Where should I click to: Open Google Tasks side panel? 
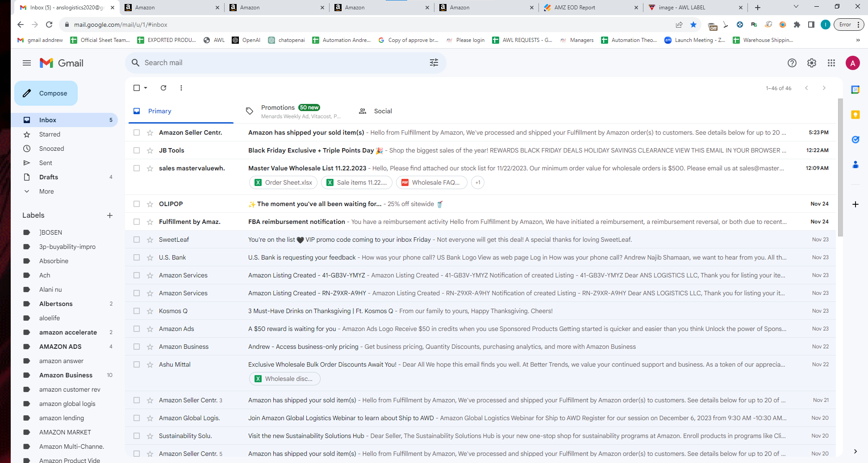(x=855, y=140)
